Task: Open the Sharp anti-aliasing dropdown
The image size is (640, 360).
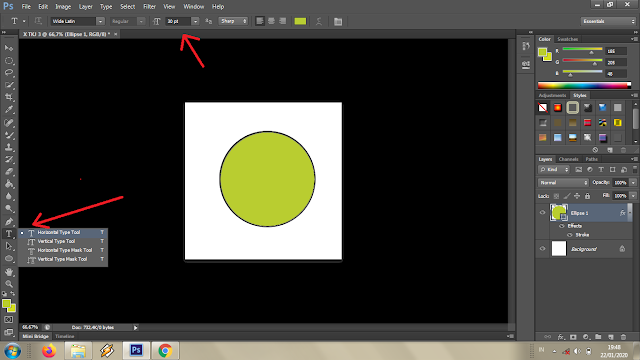Action: point(233,21)
